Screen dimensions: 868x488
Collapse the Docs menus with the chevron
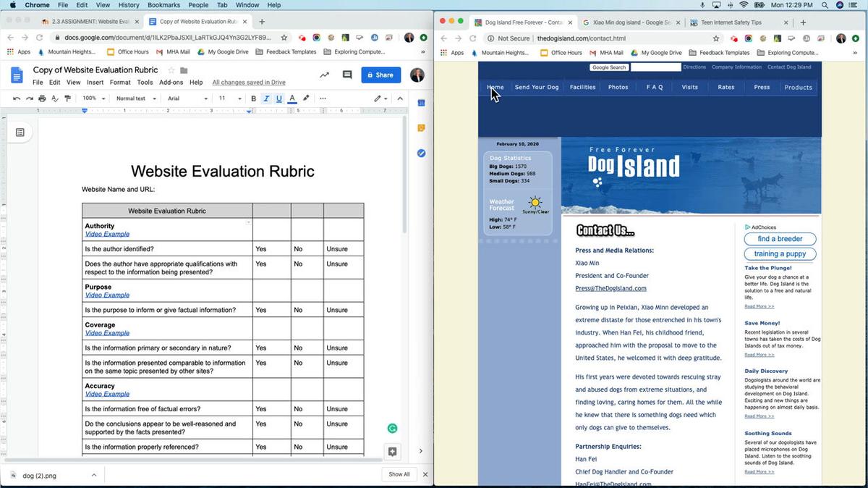click(399, 98)
